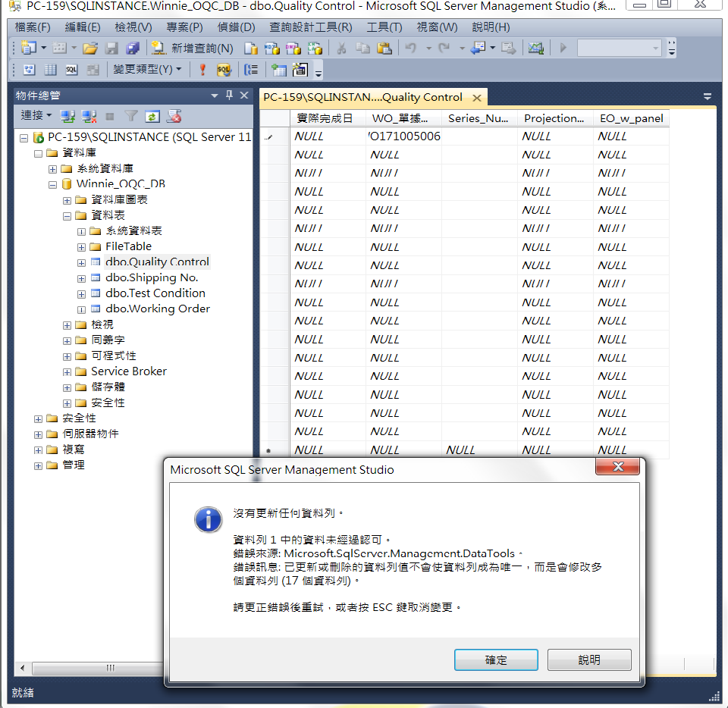The height and width of the screenshot is (708, 728).
Task: Close the 物件總管 panel
Action: 244,95
